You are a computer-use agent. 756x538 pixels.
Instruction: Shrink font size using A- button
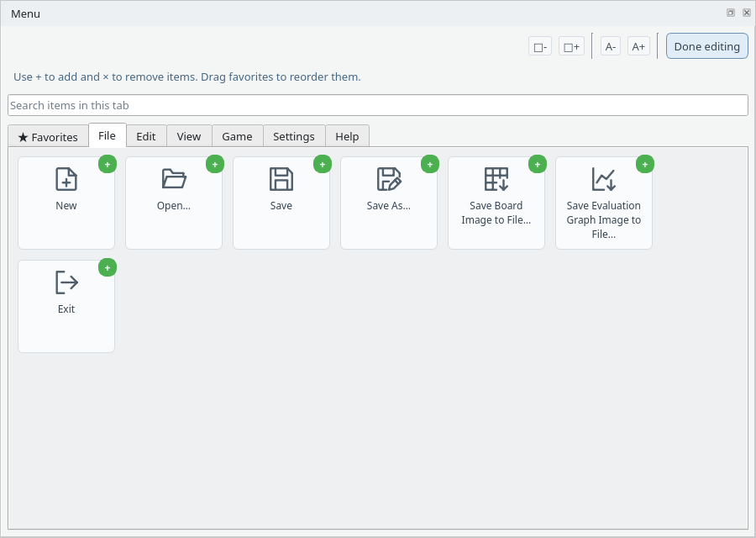pos(611,46)
